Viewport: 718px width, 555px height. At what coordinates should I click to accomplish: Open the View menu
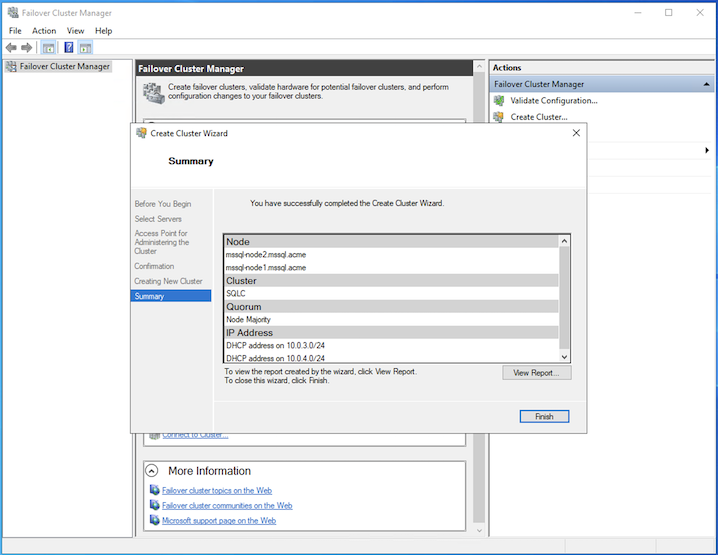tap(76, 31)
